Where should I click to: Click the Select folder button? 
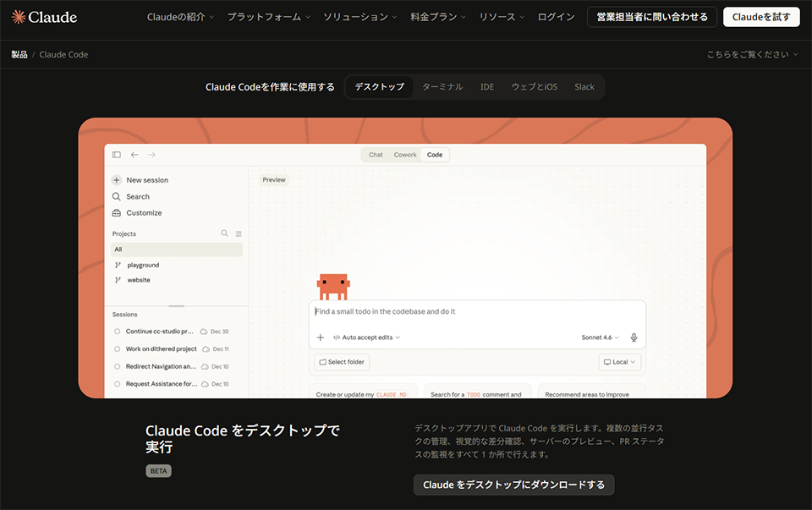(x=341, y=361)
